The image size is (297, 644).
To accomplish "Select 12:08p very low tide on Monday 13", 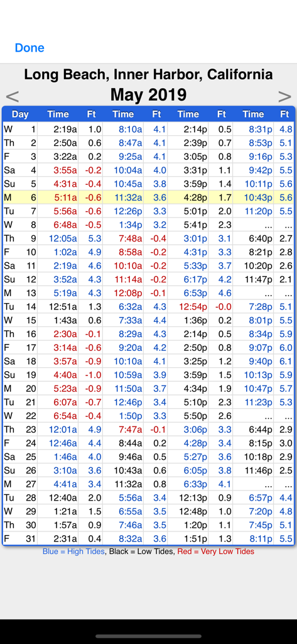I will click(x=128, y=293).
